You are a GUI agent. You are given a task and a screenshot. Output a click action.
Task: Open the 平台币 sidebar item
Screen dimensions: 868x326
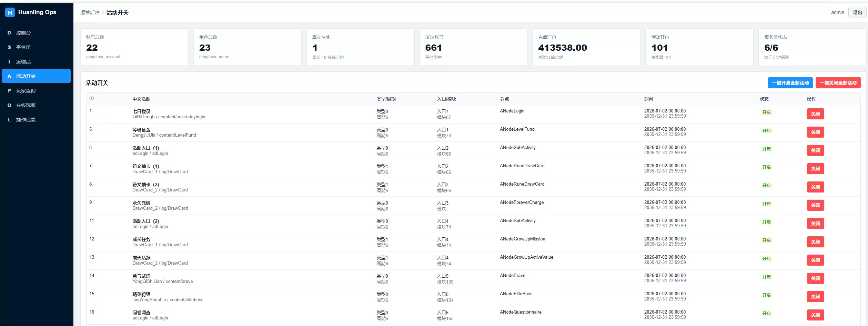[36, 47]
